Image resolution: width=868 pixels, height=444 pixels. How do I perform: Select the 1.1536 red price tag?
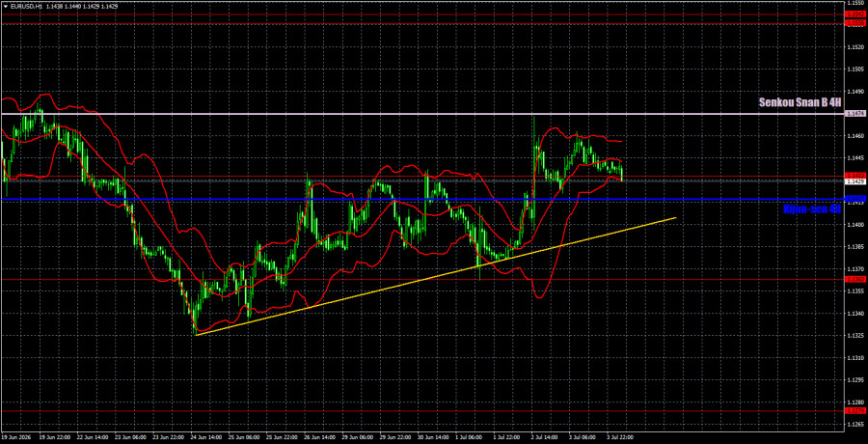coord(854,22)
